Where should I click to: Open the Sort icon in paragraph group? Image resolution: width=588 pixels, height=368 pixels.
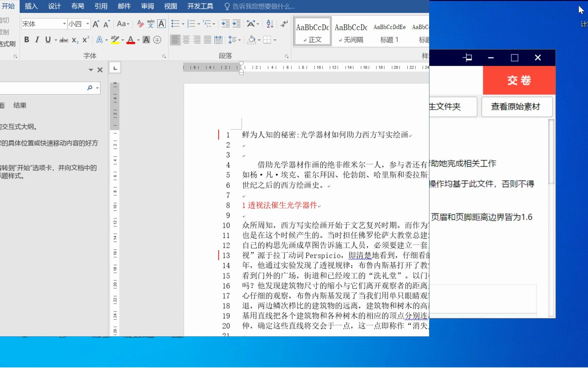[x=269, y=24]
